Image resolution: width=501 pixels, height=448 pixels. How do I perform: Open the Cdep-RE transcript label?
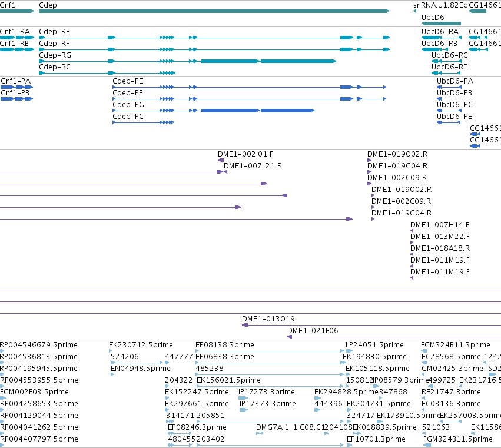tap(55, 32)
